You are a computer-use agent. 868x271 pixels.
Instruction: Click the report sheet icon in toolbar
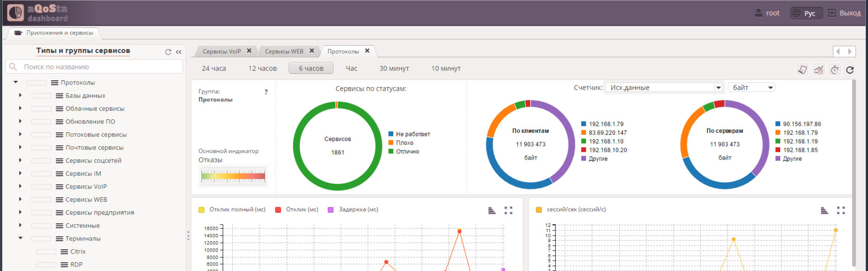coord(802,70)
